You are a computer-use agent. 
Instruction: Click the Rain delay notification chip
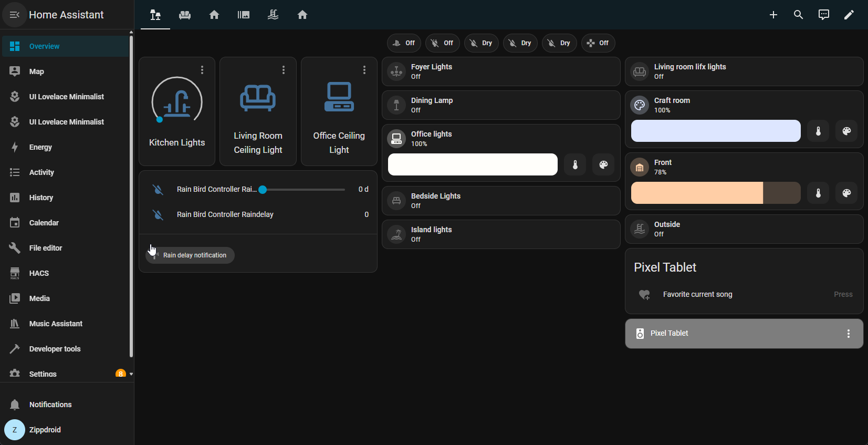tap(190, 255)
